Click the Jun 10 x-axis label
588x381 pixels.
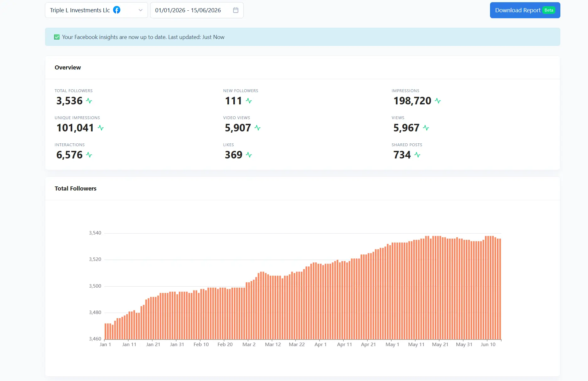(x=488, y=345)
